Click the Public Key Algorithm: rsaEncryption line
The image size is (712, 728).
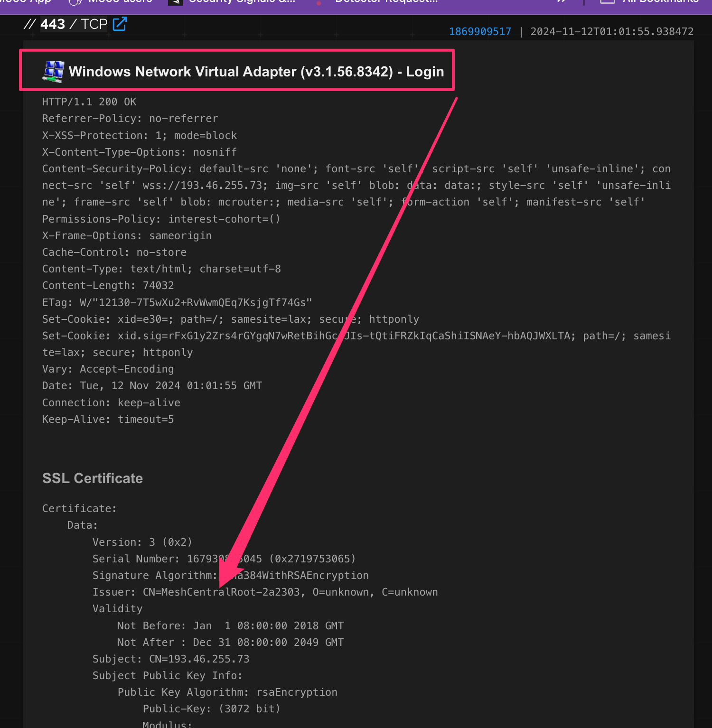(x=228, y=692)
